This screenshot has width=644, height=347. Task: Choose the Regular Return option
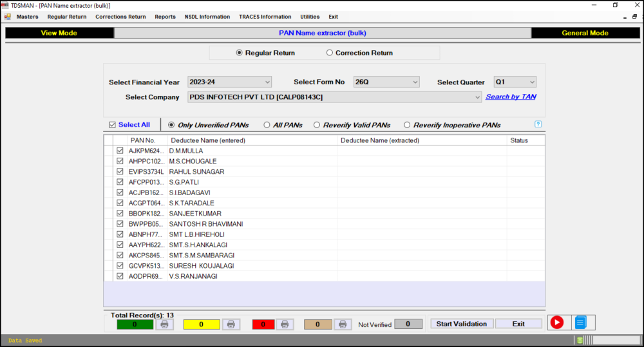pyautogui.click(x=240, y=53)
